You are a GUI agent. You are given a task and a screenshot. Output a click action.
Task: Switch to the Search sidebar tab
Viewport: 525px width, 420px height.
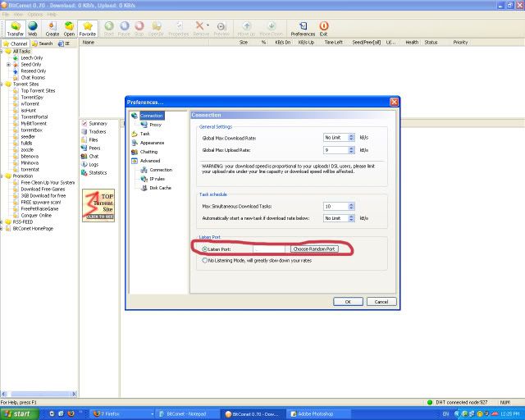(x=43, y=43)
